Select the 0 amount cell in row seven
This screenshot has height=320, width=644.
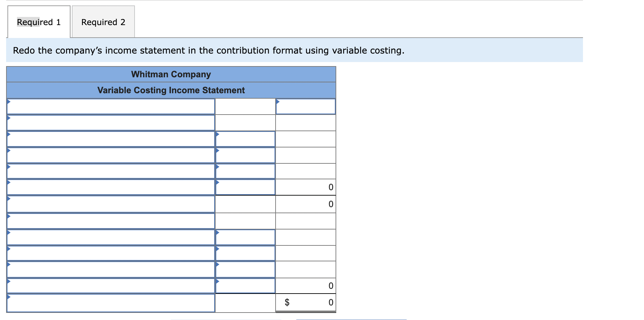pos(305,204)
